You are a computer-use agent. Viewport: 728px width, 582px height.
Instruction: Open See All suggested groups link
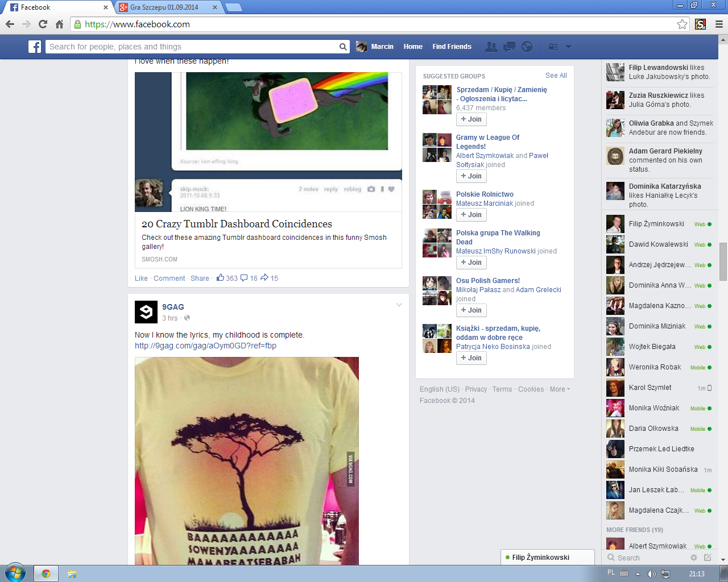[x=556, y=76]
